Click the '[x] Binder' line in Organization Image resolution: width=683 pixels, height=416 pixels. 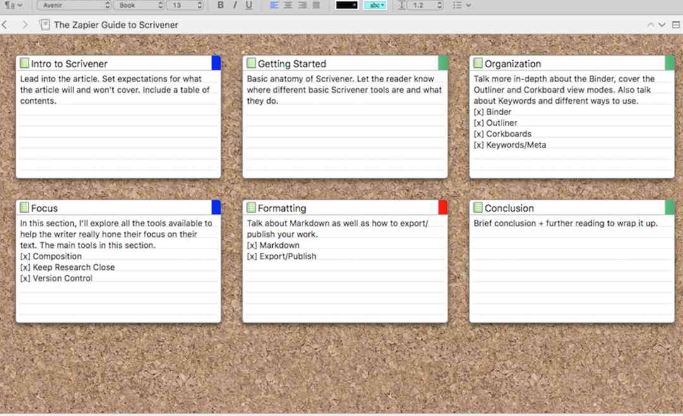point(492,112)
